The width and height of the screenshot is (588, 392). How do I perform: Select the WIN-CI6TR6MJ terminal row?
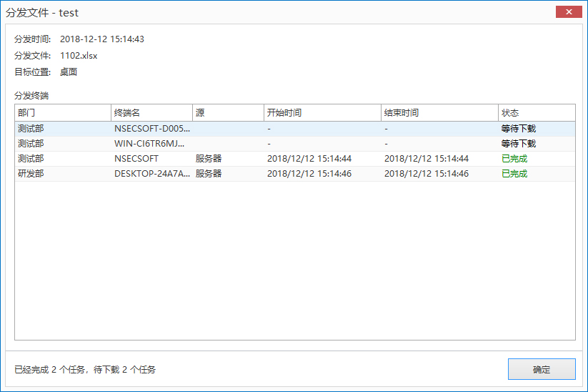(152, 144)
